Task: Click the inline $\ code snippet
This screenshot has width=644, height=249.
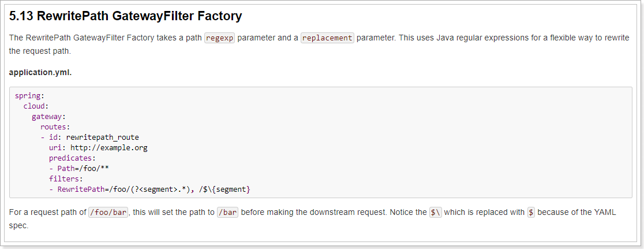Action: tap(436, 213)
